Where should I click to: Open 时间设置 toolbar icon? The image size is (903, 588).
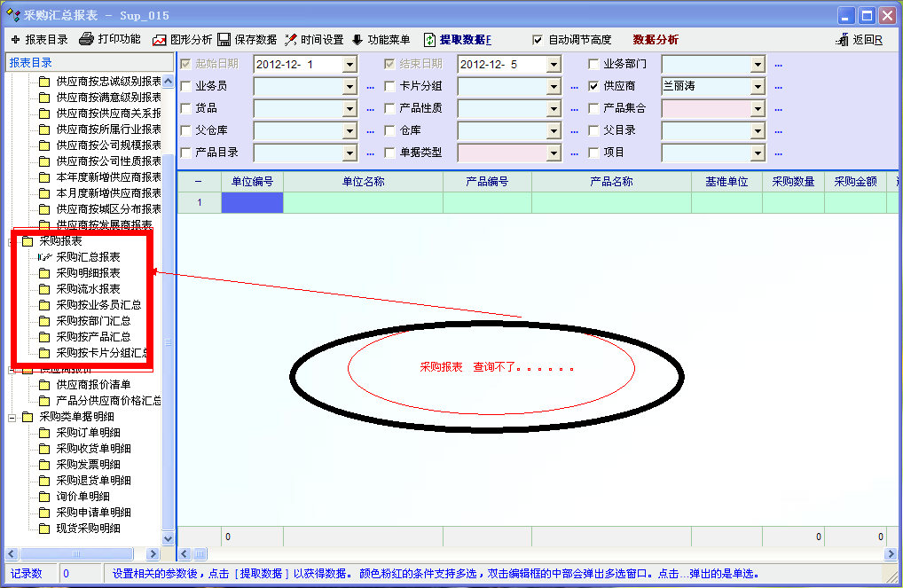[290, 40]
